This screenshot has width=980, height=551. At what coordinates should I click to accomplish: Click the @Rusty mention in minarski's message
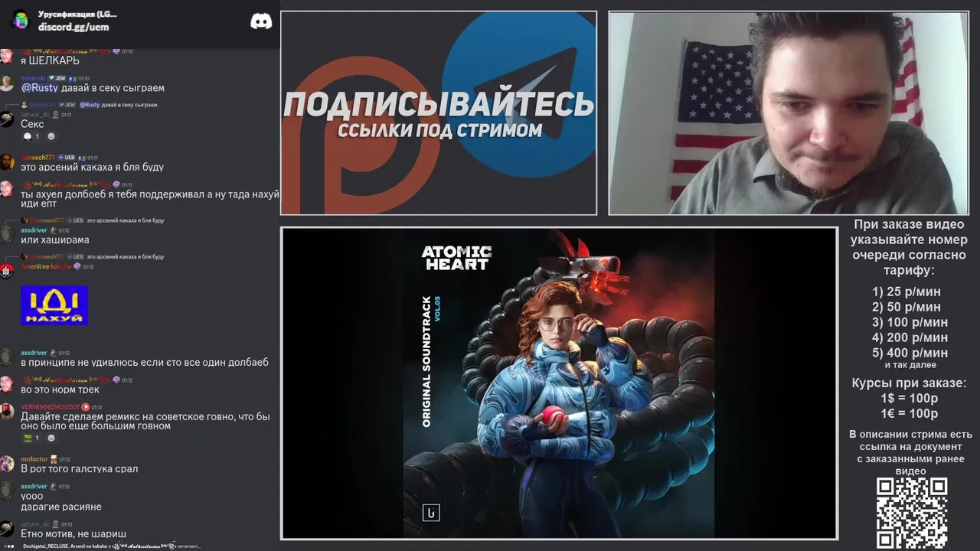pos(39,88)
